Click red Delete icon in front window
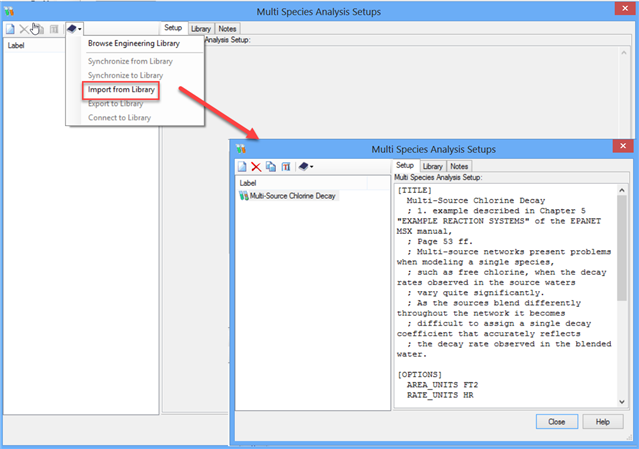The image size is (639, 449). [256, 167]
